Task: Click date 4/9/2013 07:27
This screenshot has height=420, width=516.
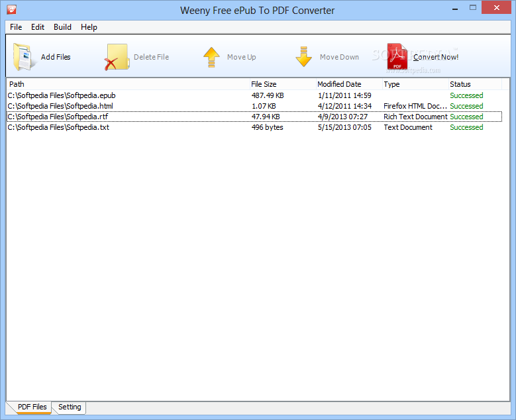Action: 342,117
